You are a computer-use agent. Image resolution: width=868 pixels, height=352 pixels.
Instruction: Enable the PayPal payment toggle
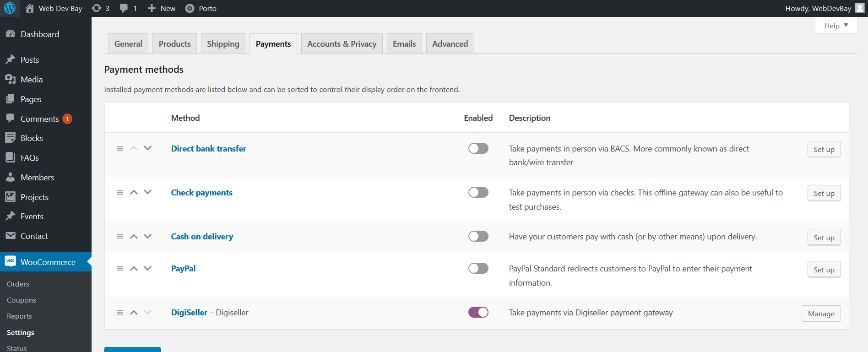coord(478,268)
